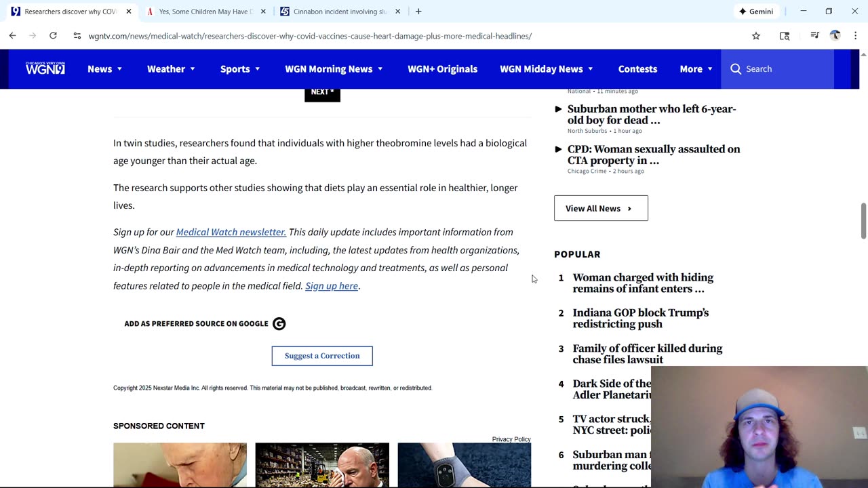Click the Suggest a Correction button

(322, 356)
